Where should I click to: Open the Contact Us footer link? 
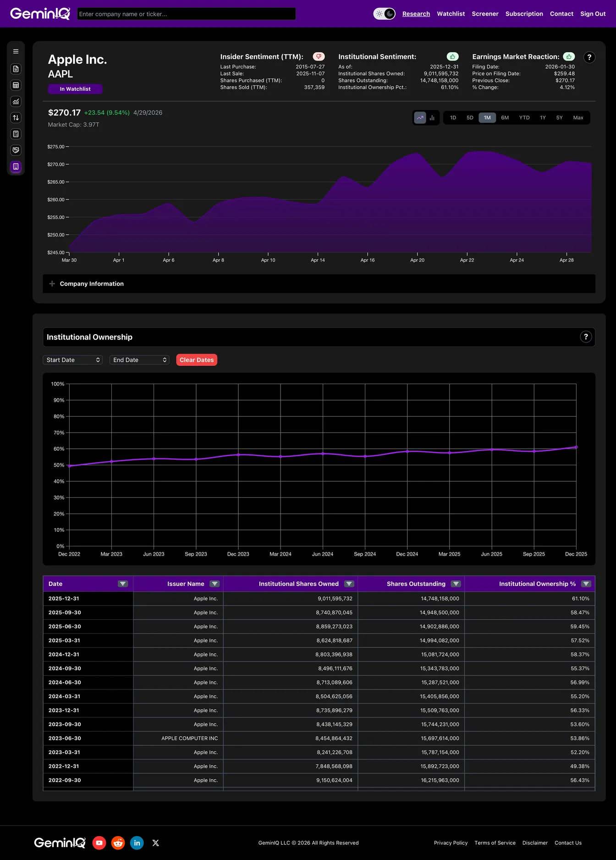[x=568, y=843]
